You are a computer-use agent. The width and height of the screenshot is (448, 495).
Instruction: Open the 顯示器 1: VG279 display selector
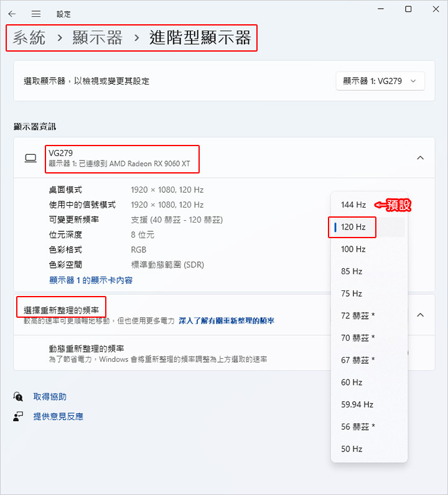click(380, 81)
